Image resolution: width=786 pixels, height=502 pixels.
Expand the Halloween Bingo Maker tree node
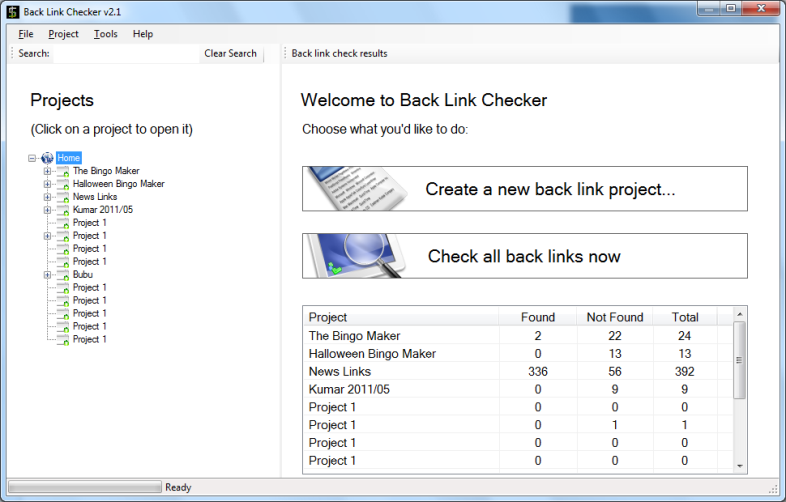tap(47, 185)
